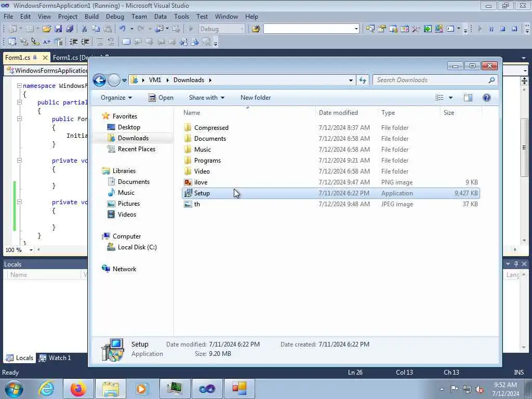Viewport: 532px width, 399px height.
Task: Click the Toggle Bookmark icon
Action: coord(126,42)
